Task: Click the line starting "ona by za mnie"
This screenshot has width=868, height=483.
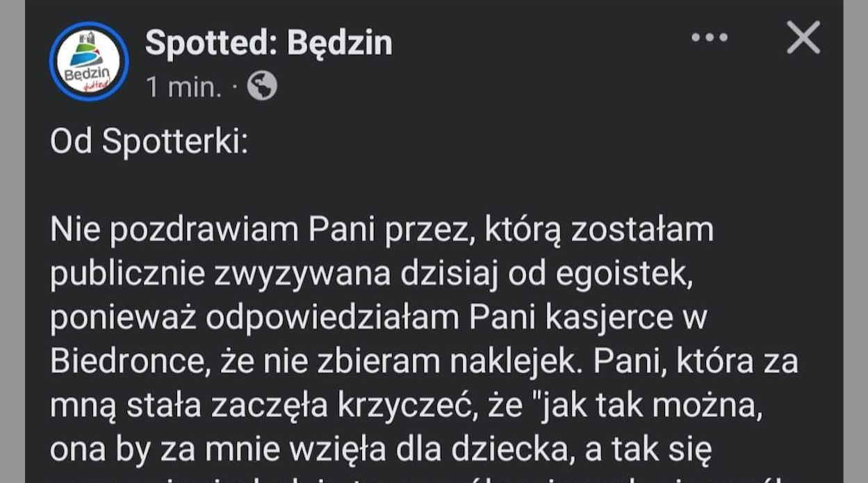Action: pyautogui.click(x=381, y=449)
